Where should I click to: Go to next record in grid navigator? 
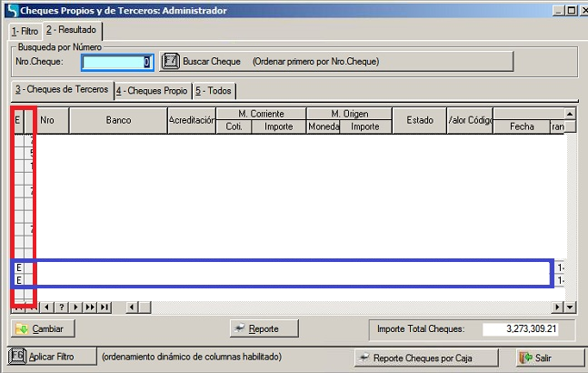click(75, 307)
